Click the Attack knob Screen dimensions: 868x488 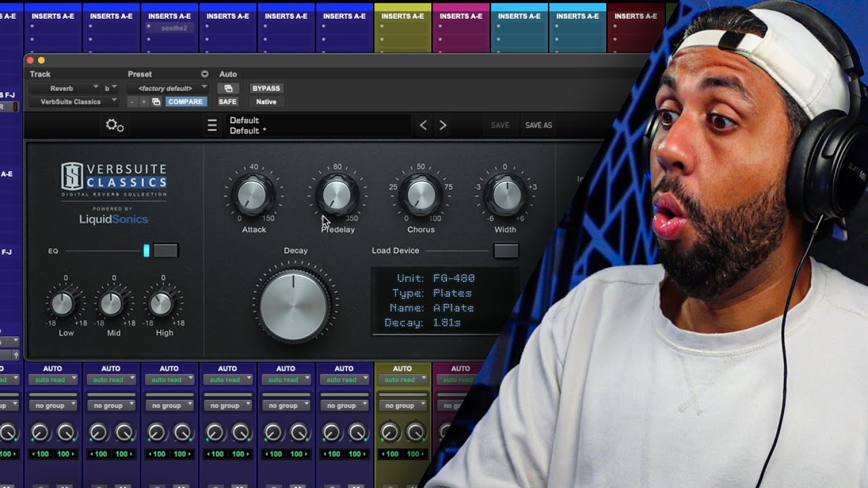click(x=253, y=195)
